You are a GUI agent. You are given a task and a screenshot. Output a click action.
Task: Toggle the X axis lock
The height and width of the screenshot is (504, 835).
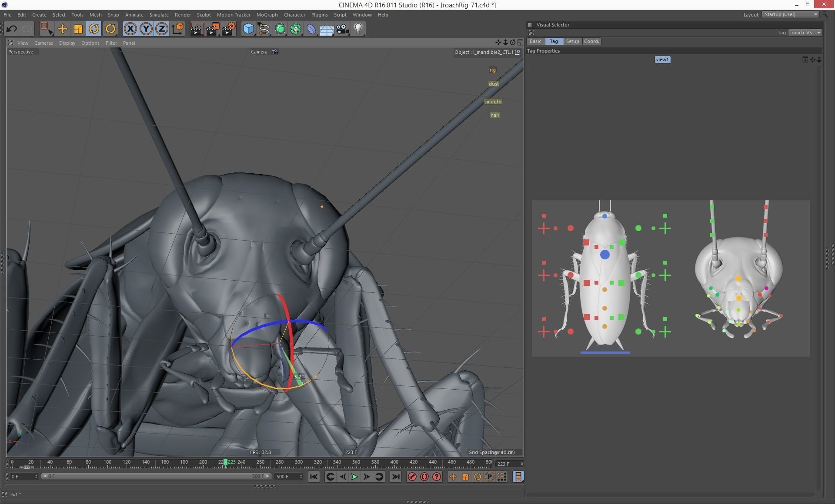(x=130, y=29)
